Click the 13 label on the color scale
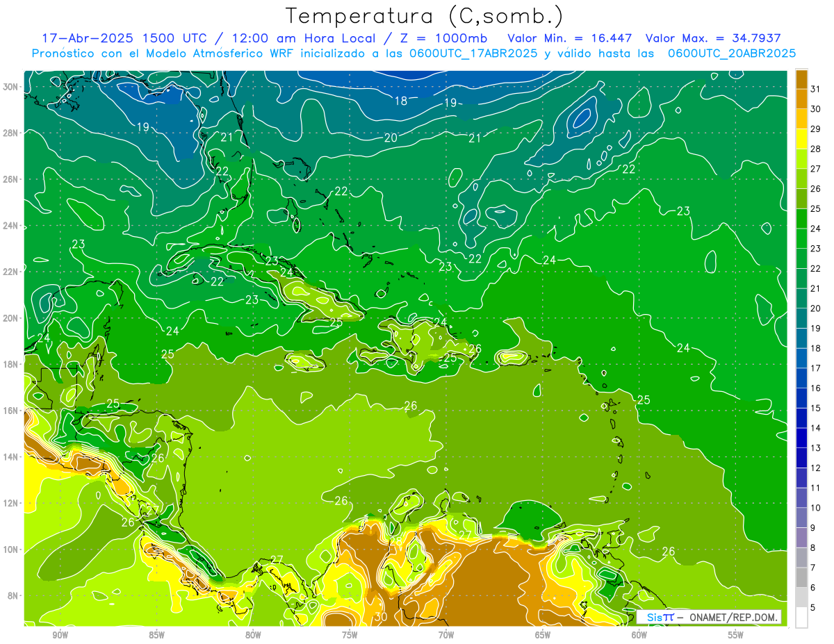Screen dimensions: 834x644 coord(817,448)
